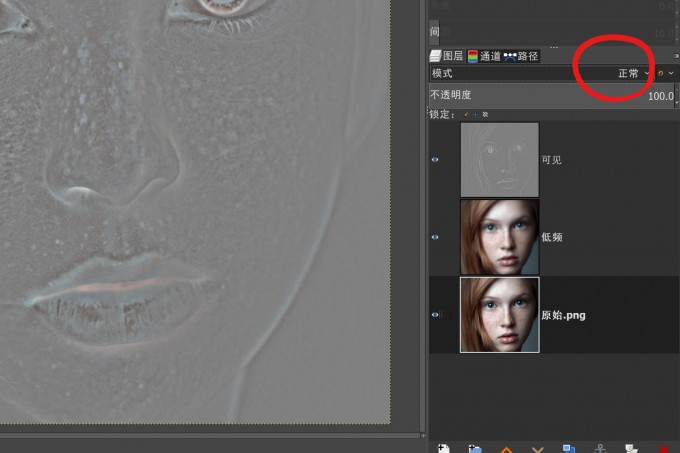Open the 模式 blend mode dropdown showing 正常

tap(541, 73)
